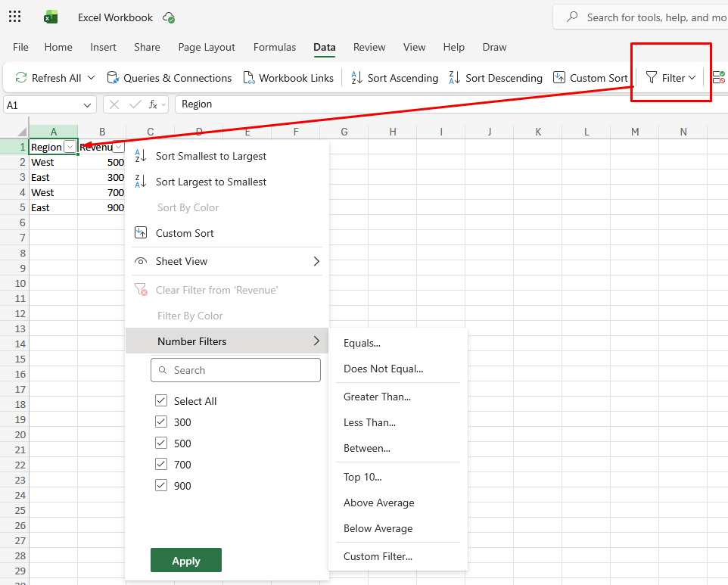
Task: Open the Help tab
Action: pos(453,48)
